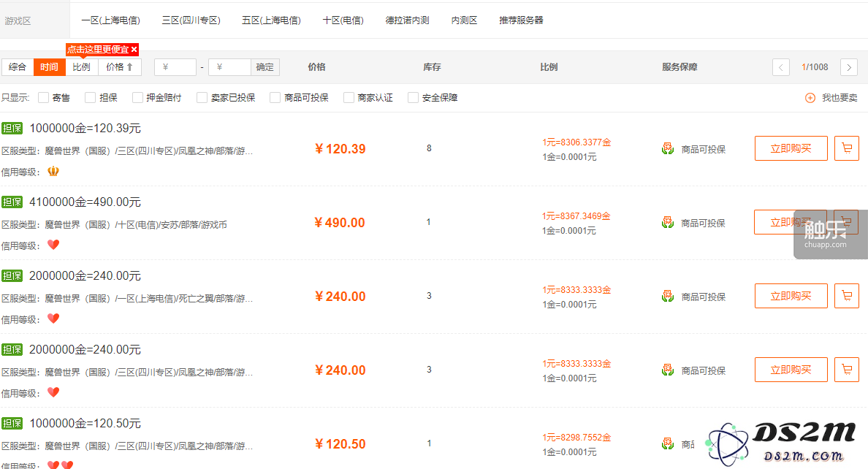Open the 内测区 zone
Image resolution: width=868 pixels, height=469 pixels.
coord(464,20)
